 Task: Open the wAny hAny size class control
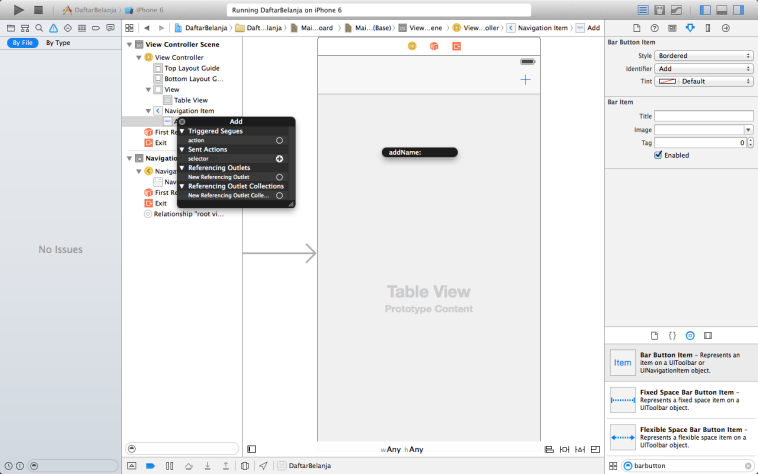pos(402,449)
